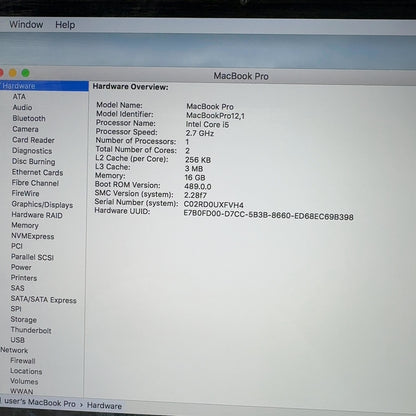
Task: Open Firewall under Network
Action: (x=23, y=361)
